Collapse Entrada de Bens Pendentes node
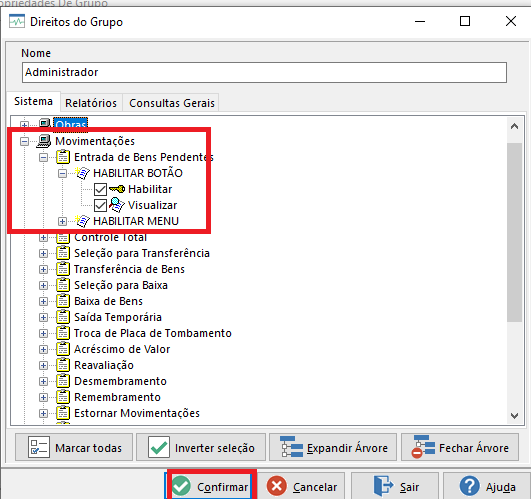 43,157
